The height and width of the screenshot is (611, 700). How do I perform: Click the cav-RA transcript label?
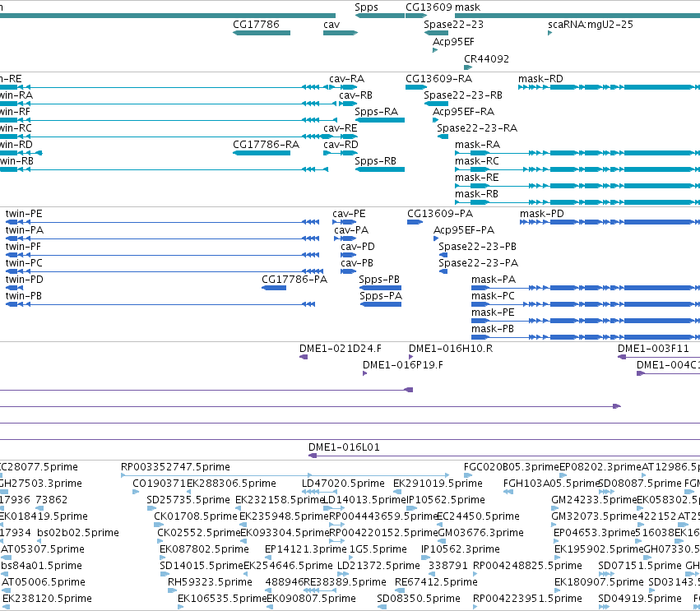pyautogui.click(x=347, y=79)
